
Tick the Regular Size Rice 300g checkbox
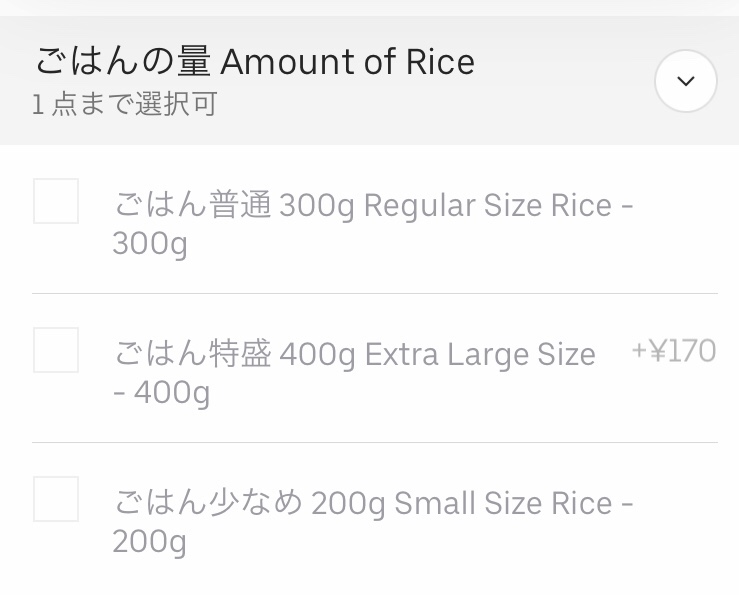56,201
